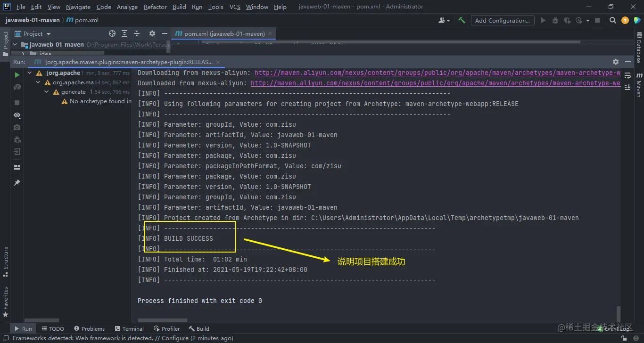Open the Project view dropdown
The height and width of the screenshot is (343, 644).
coord(33,33)
